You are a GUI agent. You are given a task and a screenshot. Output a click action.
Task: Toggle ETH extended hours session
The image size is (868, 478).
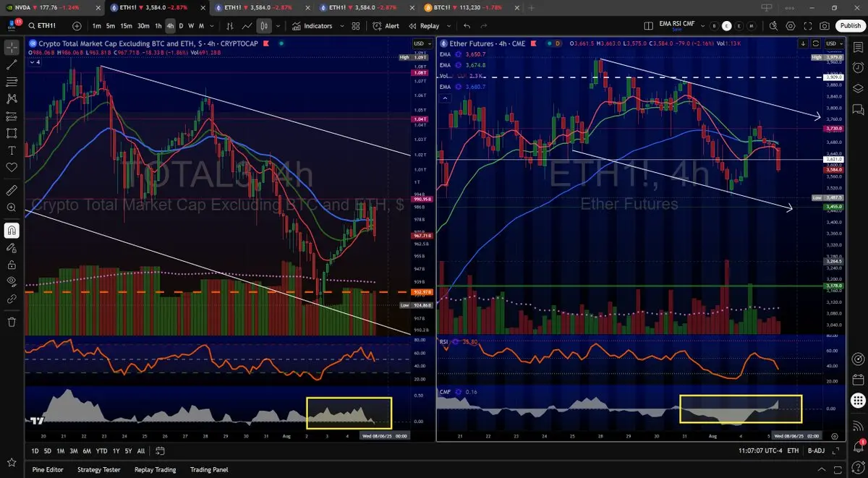coord(793,451)
